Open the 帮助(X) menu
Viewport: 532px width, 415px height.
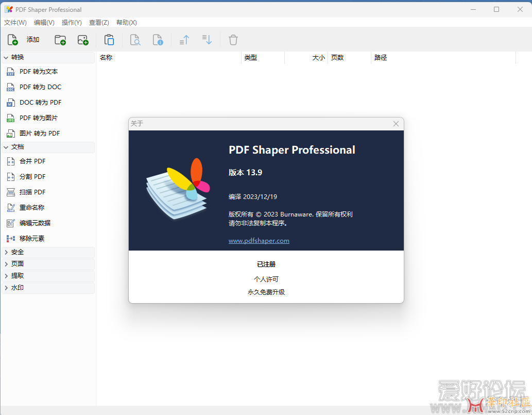point(126,23)
